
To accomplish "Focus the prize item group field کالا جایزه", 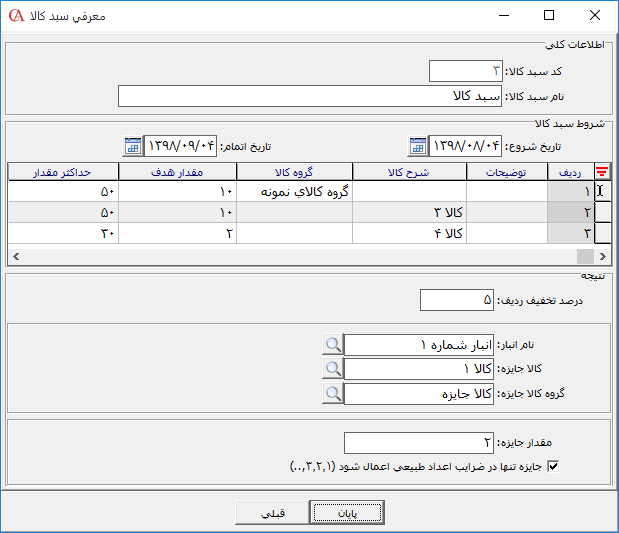I will tap(419, 394).
